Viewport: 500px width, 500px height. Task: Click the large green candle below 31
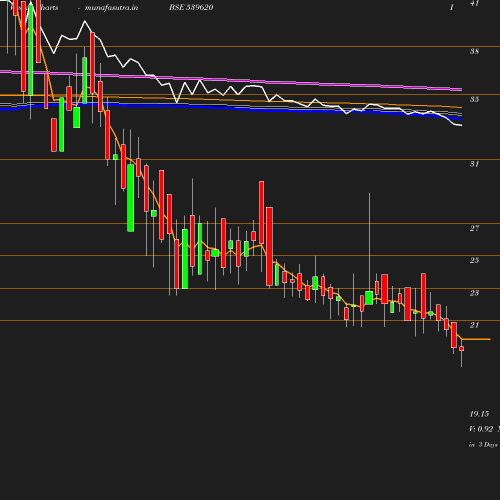click(131, 198)
